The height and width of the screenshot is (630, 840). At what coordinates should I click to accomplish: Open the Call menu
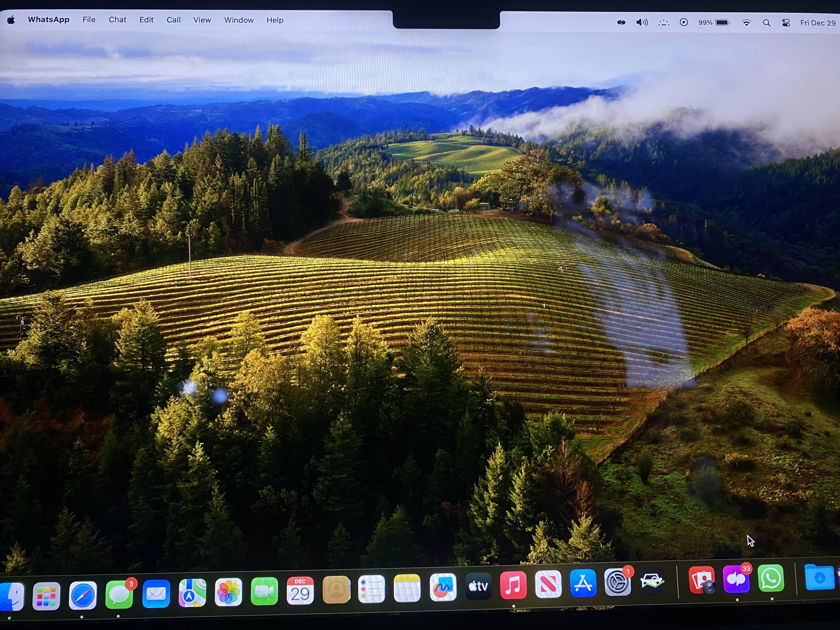tap(173, 20)
